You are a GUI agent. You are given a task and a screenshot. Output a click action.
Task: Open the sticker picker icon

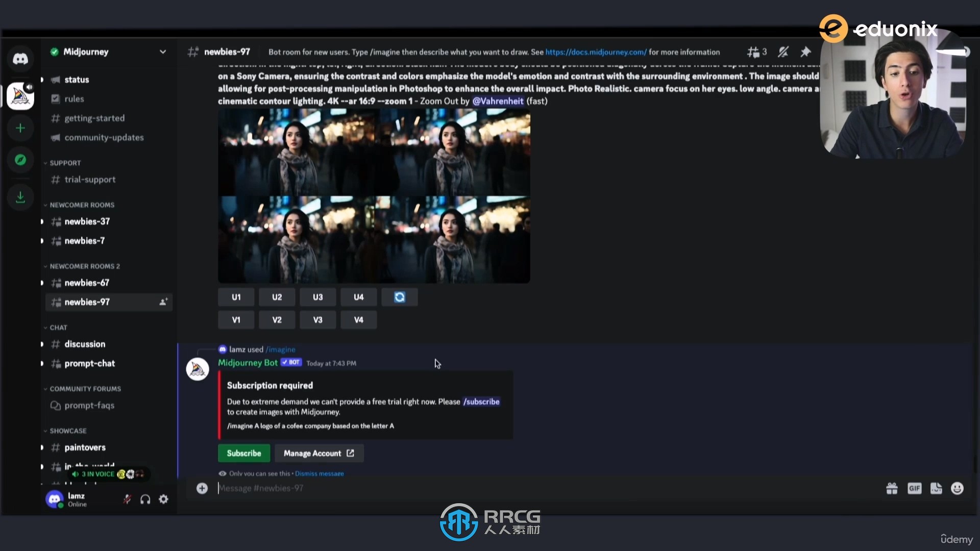click(936, 488)
